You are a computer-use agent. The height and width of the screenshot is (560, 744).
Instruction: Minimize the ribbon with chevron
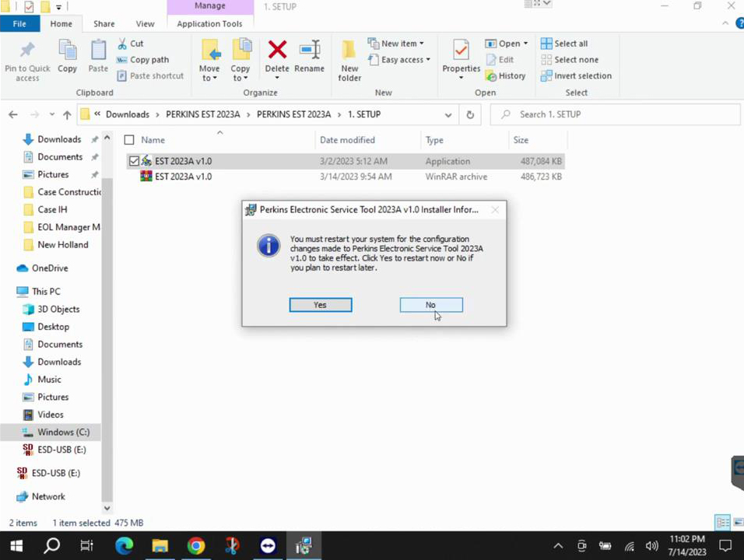(x=725, y=23)
